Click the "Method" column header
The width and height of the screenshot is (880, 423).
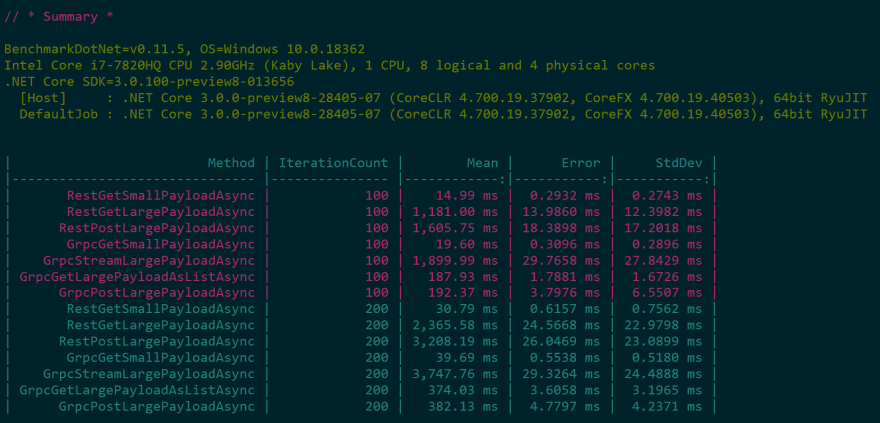pyautogui.click(x=231, y=163)
